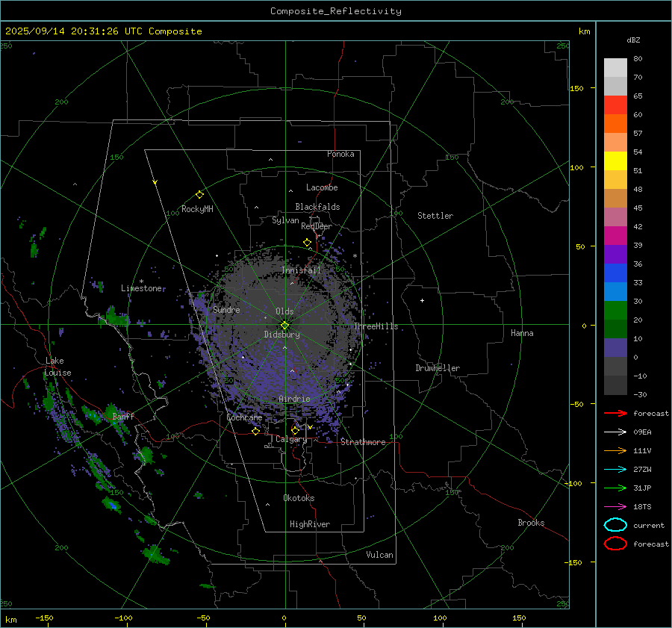Viewport: 672px width, 628px height.
Task: Click the Banff town label
Action: click(123, 416)
